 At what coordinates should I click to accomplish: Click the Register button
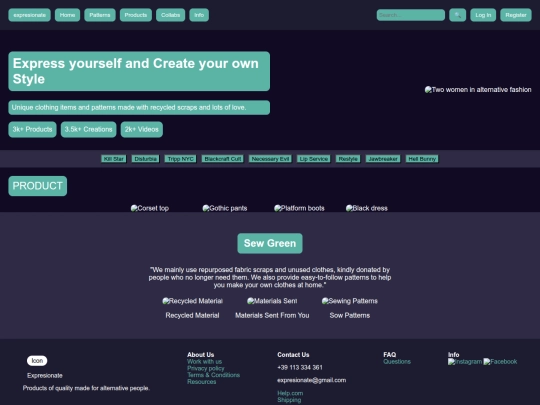(x=516, y=15)
